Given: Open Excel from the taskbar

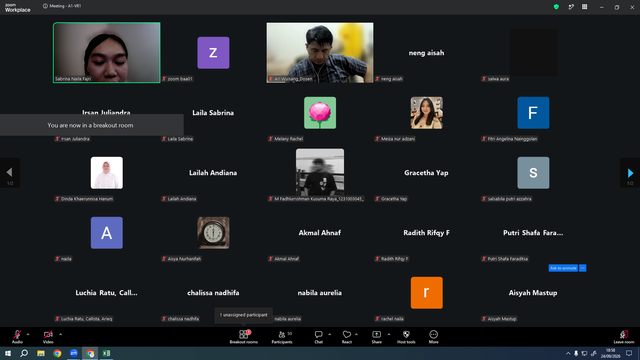Looking at the screenshot, I should pos(106,353).
